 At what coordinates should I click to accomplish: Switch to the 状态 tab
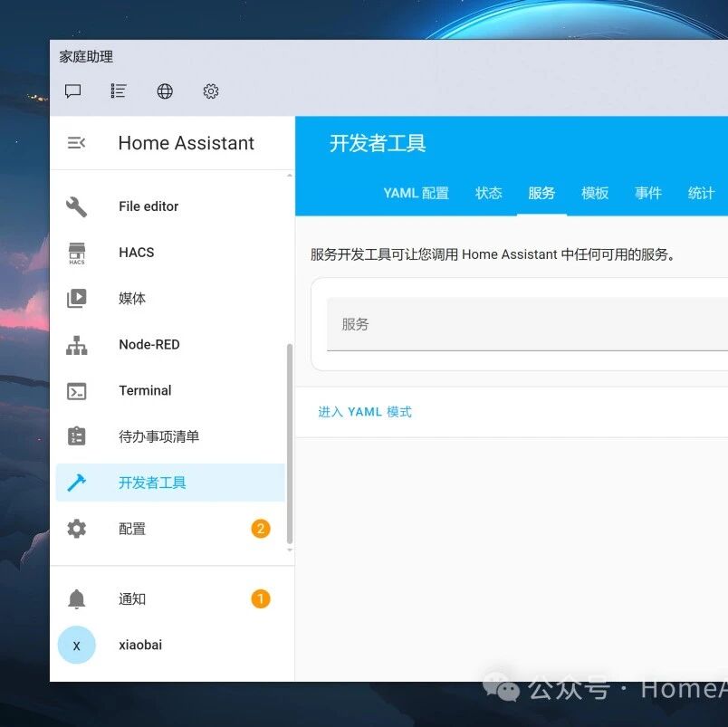point(488,193)
